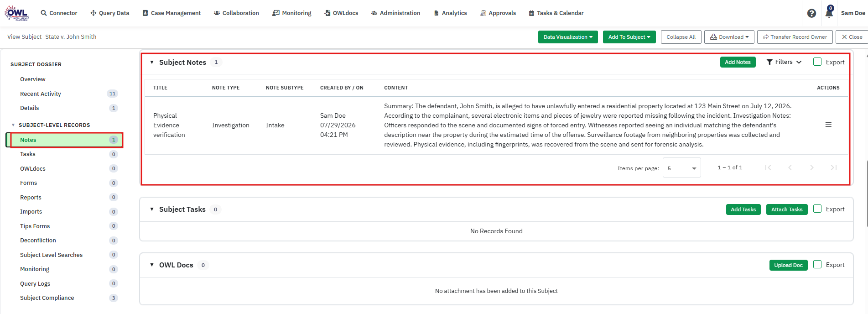868x314 pixels.
Task: Open the notifications bell icon
Action: [829, 13]
